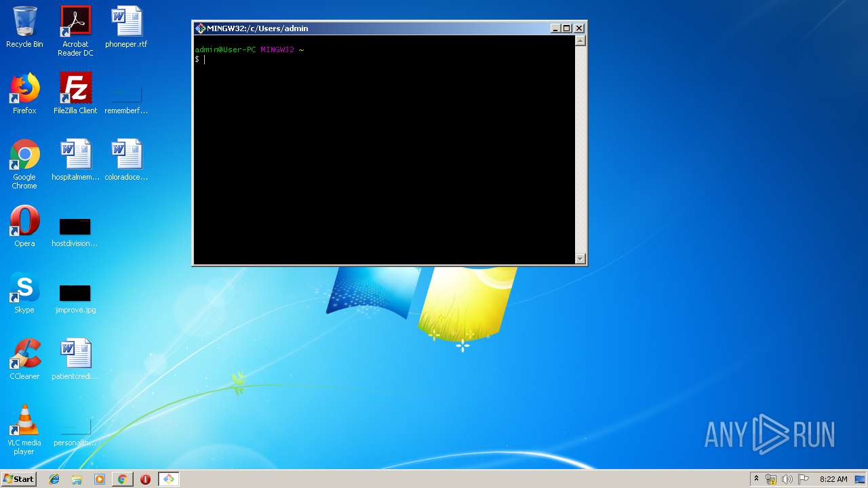The width and height of the screenshot is (868, 488).
Task: Click the terminal prompt input line
Action: coord(384,60)
